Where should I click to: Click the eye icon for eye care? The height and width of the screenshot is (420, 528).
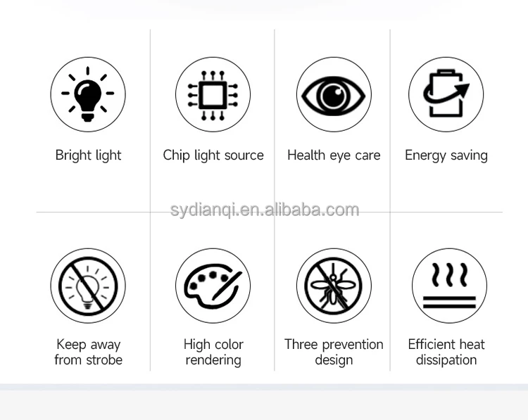[x=334, y=94]
